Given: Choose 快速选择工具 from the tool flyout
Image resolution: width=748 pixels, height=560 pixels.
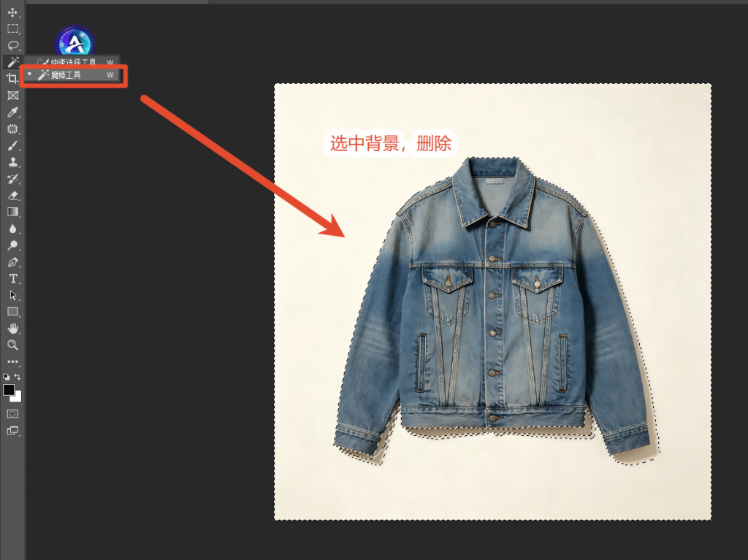Looking at the screenshot, I should pyautogui.click(x=71, y=63).
